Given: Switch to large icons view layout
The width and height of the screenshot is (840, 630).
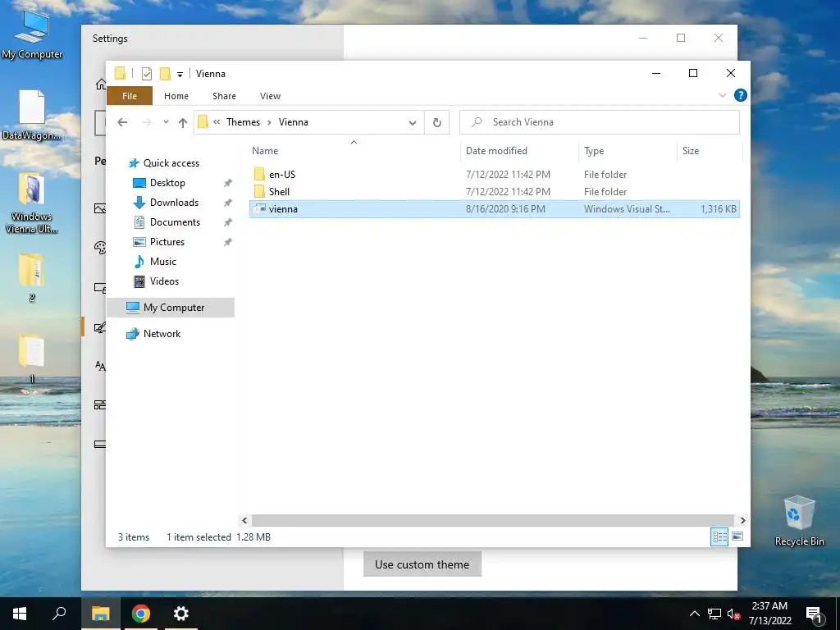Looking at the screenshot, I should tap(737, 536).
